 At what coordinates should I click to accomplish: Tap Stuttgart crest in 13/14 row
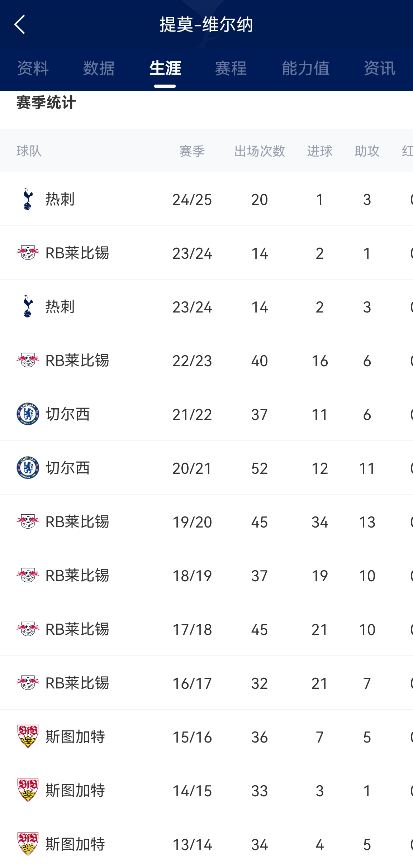coord(28,844)
